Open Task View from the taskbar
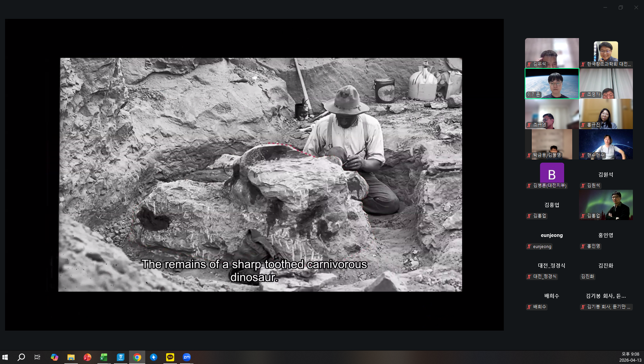Screen dimensions: 644x364 tap(37, 357)
